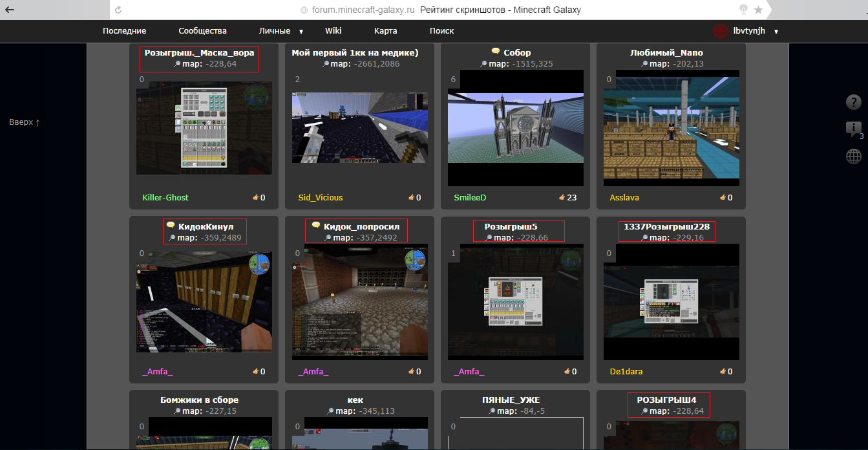This screenshot has height=450, width=868.
Task: Click the speech bubble icon beside Кидок_попросил
Action: point(316,226)
